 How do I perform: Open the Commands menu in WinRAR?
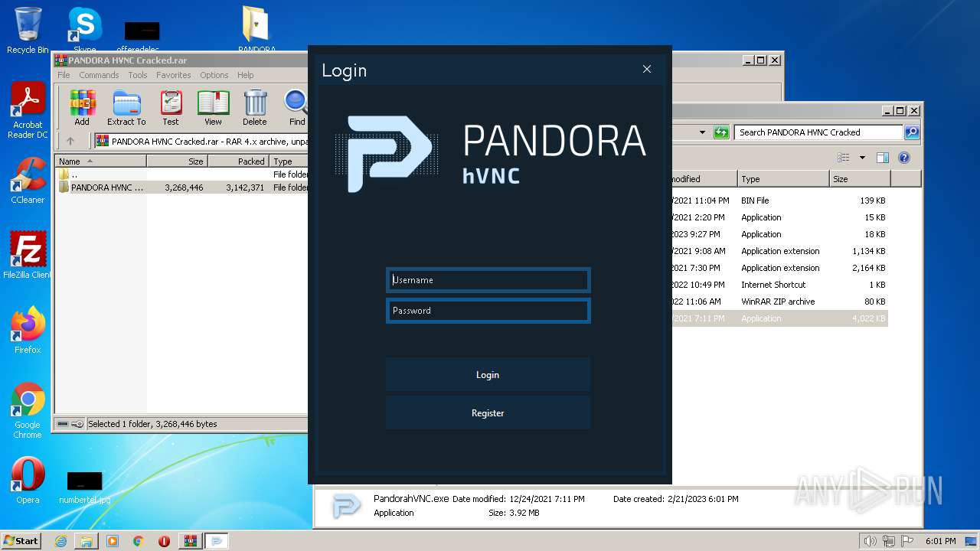tap(99, 75)
